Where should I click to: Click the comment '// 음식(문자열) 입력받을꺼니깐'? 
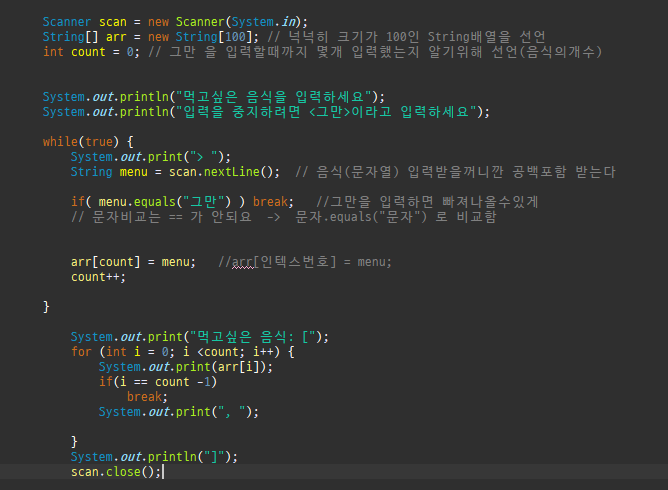coord(455,172)
